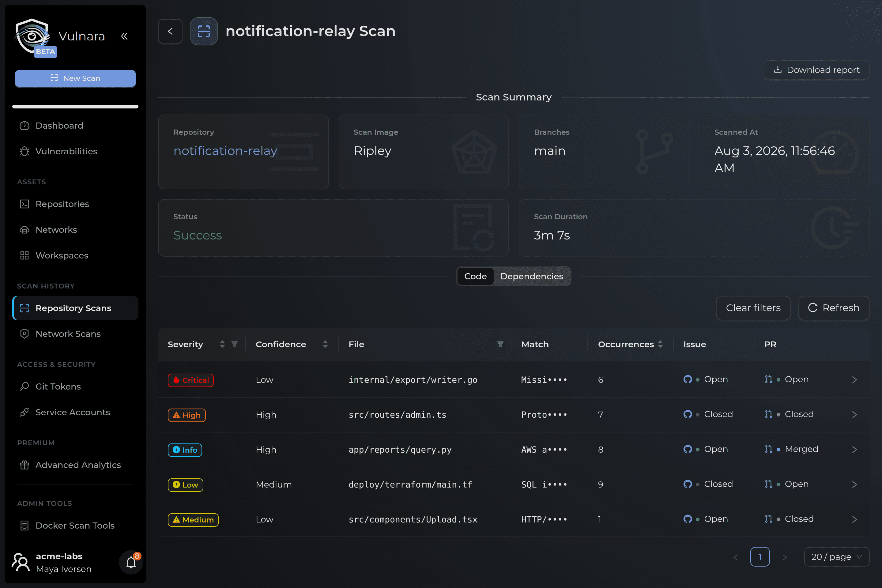Expand the Upload.tsx row chevron
882x588 pixels.
855,519
